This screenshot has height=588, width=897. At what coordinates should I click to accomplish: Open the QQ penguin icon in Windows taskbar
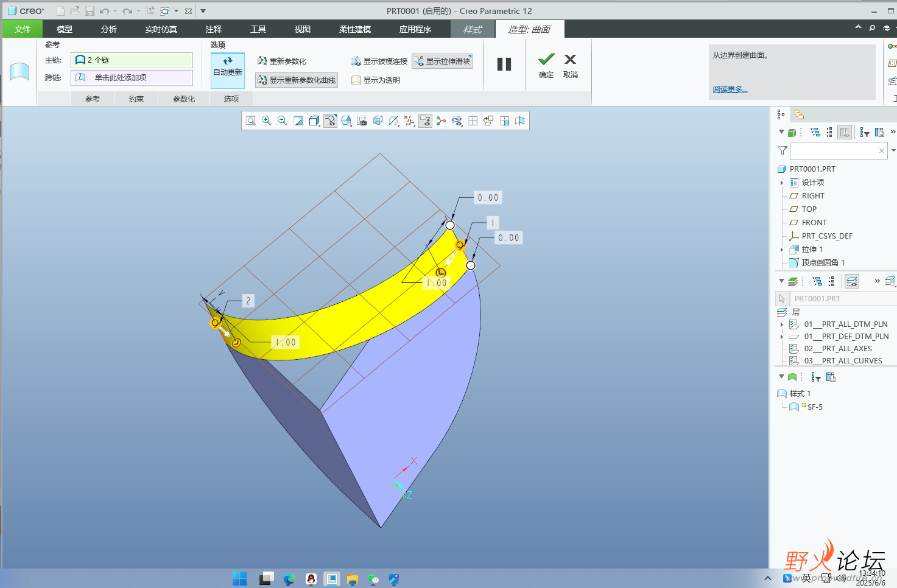[x=311, y=579]
